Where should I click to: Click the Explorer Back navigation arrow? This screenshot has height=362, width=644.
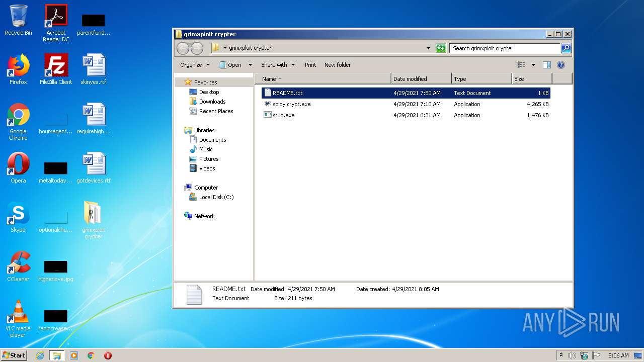pyautogui.click(x=183, y=48)
